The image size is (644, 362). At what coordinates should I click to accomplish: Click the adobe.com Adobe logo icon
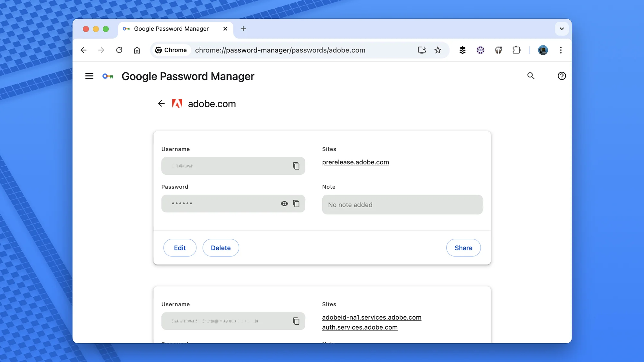(177, 103)
